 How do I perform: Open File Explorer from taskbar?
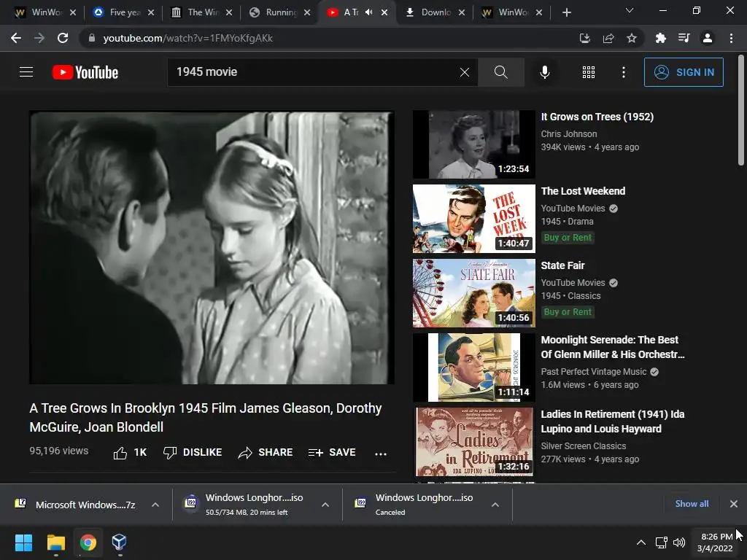tap(55, 542)
